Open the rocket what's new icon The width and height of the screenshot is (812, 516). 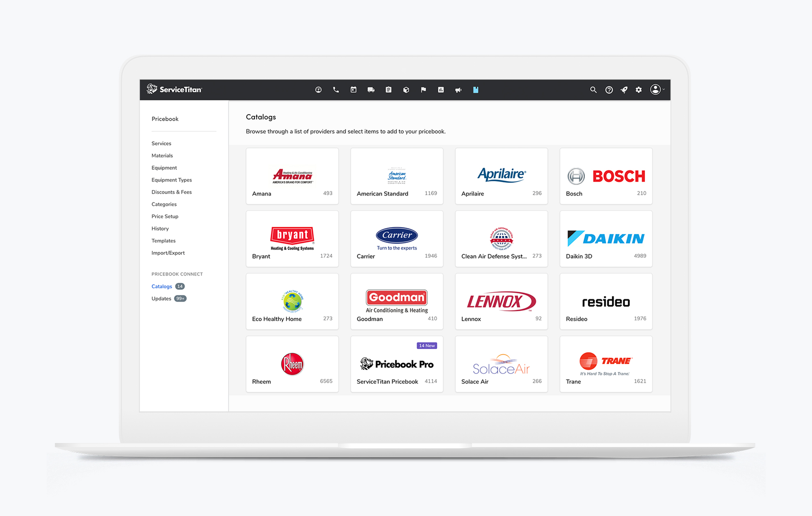624,90
